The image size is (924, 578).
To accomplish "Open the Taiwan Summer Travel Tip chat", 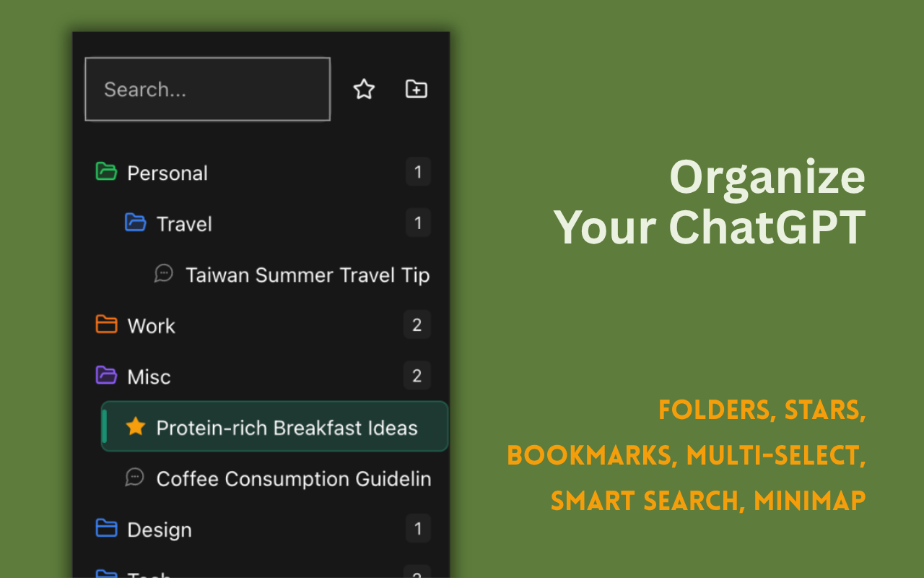I will point(308,275).
